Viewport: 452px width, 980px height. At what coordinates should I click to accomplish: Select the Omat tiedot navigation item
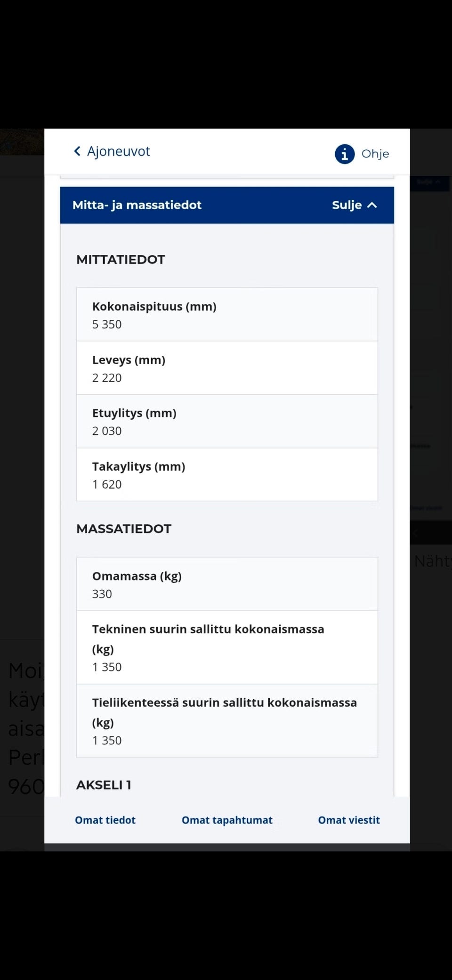tap(105, 820)
